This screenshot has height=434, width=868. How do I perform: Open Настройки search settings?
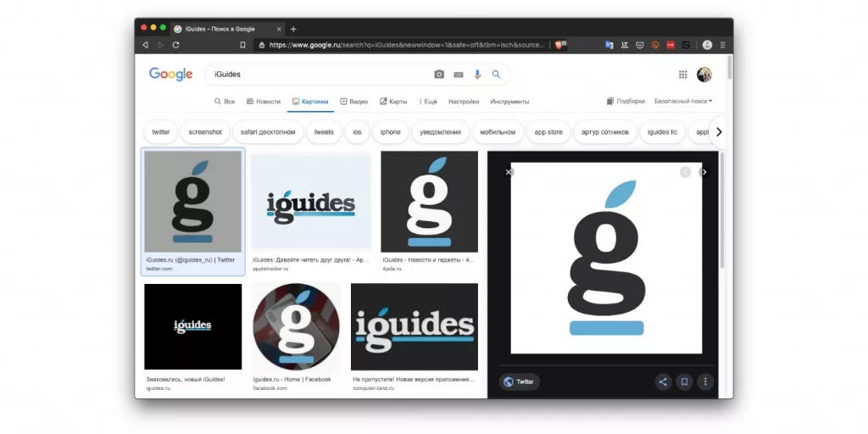point(464,102)
